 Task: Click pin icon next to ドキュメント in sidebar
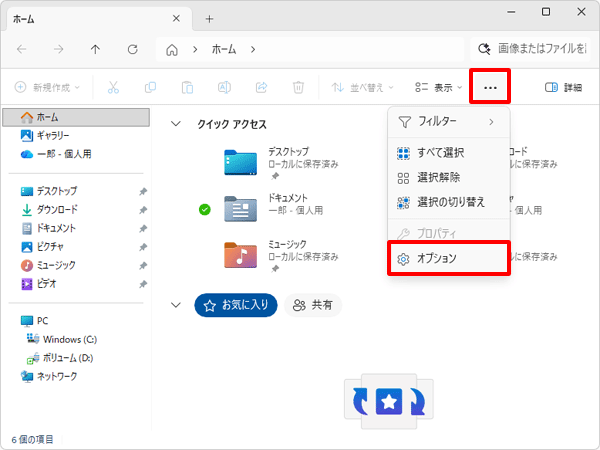click(143, 228)
